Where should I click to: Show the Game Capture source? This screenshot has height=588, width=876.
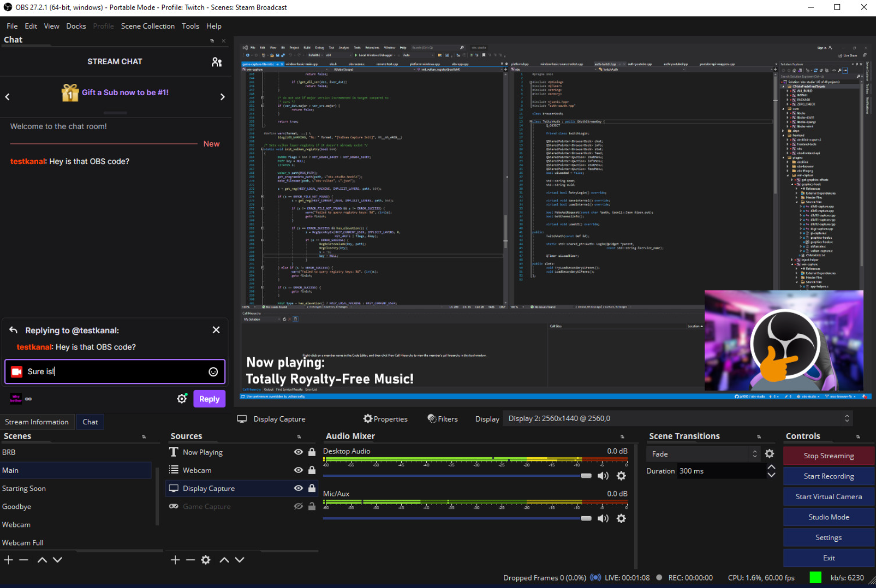tap(298, 507)
